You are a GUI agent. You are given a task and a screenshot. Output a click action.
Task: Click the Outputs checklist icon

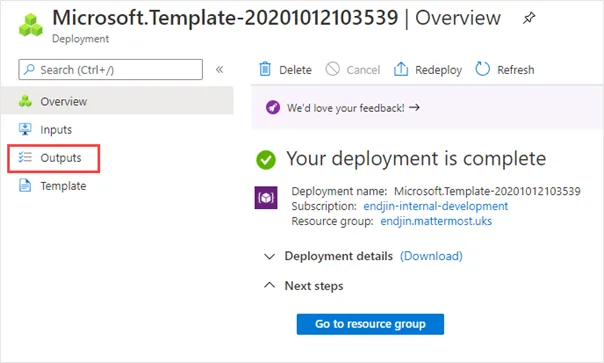click(25, 157)
